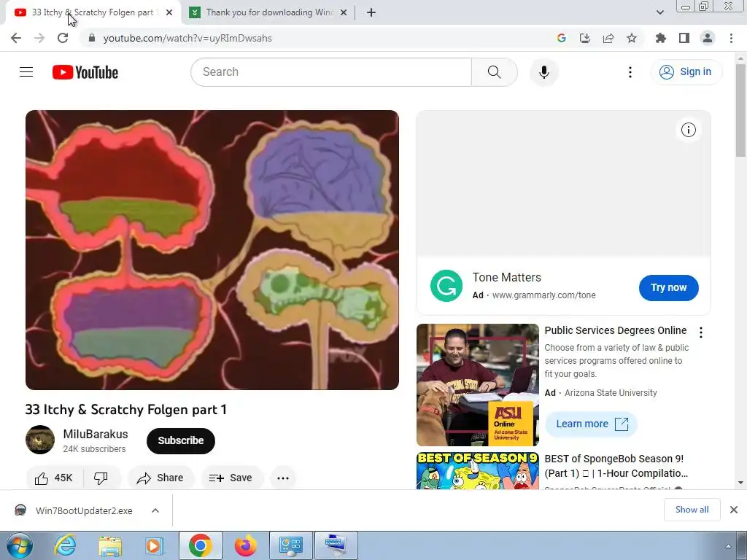The image size is (747, 560).
Task: Focus the YouTube Search field
Action: tap(331, 72)
